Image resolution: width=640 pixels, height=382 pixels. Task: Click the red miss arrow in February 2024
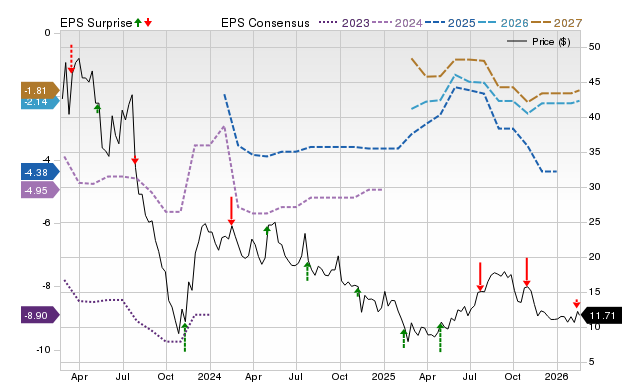pyautogui.click(x=231, y=211)
